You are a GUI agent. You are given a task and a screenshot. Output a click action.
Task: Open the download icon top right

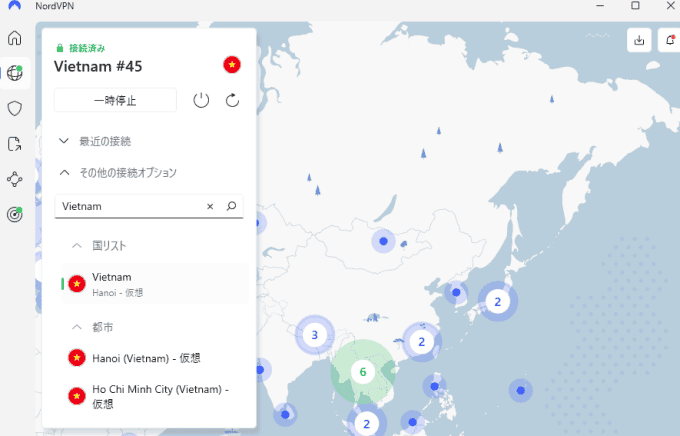point(639,40)
